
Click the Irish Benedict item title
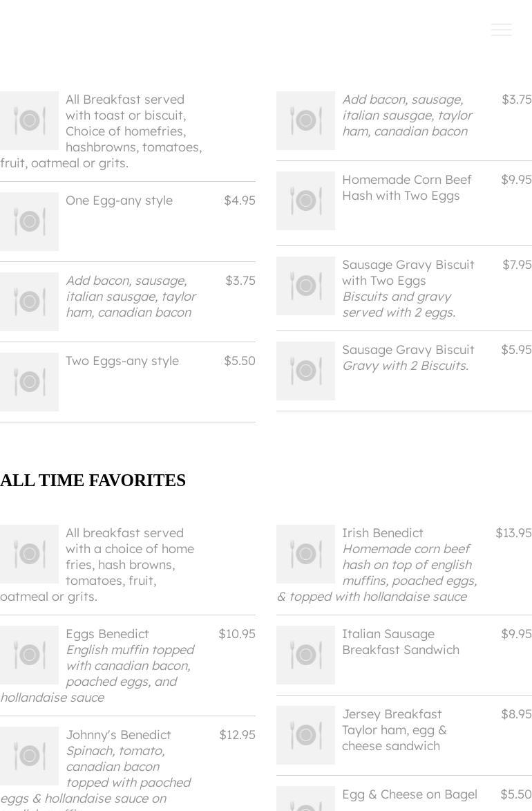[382, 533]
